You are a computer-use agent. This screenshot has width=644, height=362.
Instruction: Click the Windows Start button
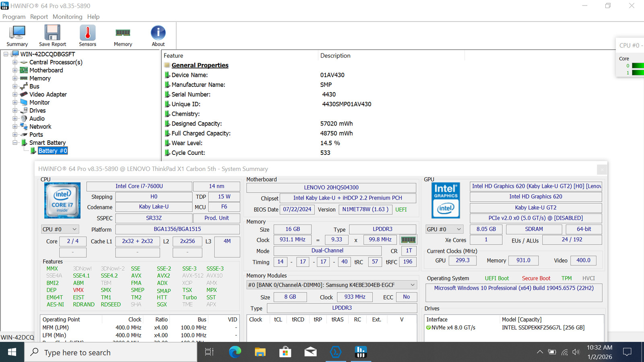pyautogui.click(x=12, y=352)
